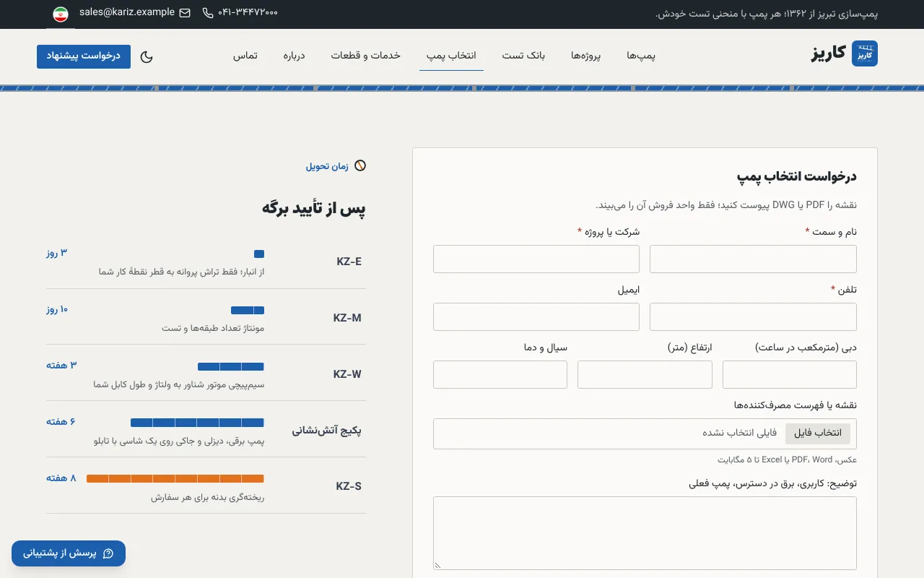Focus the دبی flow rate field
This screenshot has height=578, width=924.
[x=790, y=374]
